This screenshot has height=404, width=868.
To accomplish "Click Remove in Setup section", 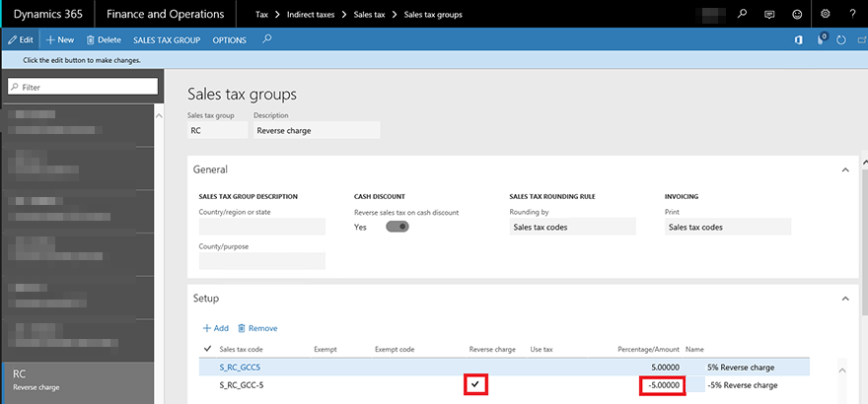I will click(257, 328).
